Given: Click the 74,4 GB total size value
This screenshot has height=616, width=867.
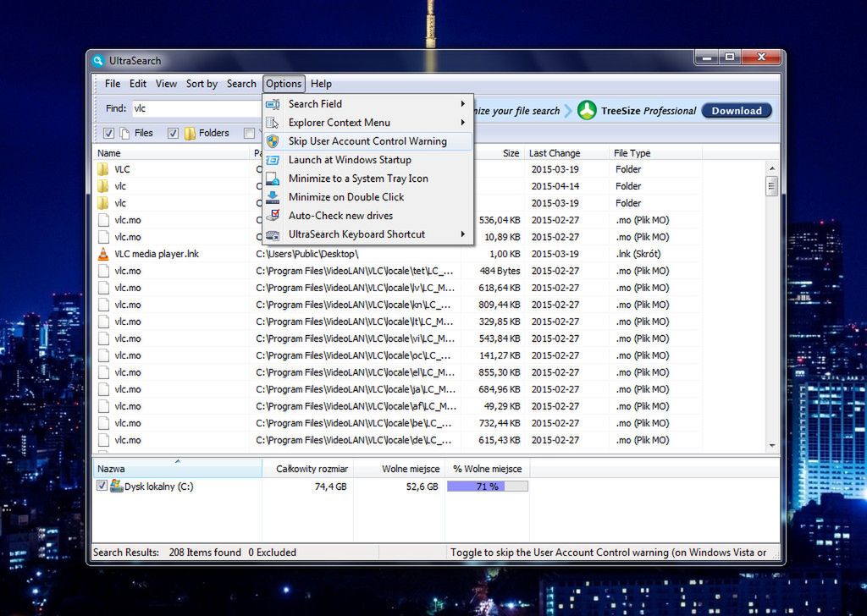Looking at the screenshot, I should point(331,487).
